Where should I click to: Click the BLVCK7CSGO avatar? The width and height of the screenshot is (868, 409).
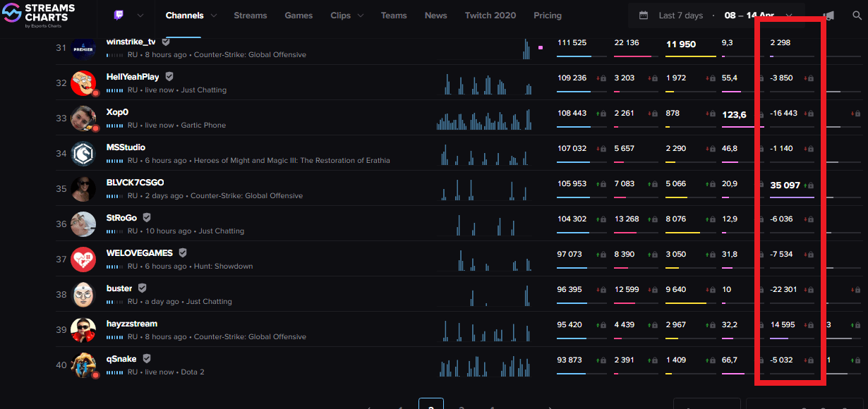(83, 188)
